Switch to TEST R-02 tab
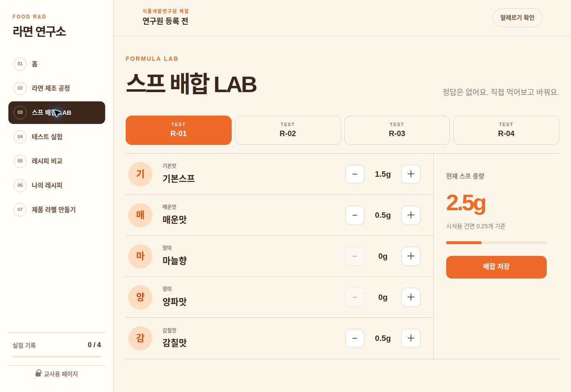 coord(288,130)
